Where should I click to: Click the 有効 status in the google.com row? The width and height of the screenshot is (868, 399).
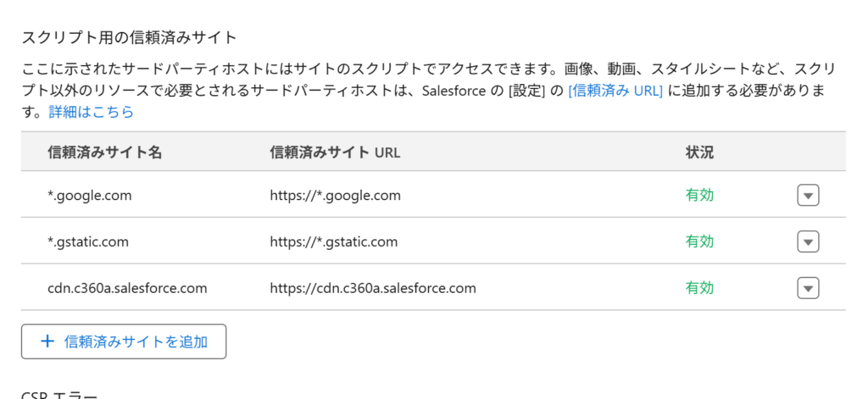(x=699, y=196)
